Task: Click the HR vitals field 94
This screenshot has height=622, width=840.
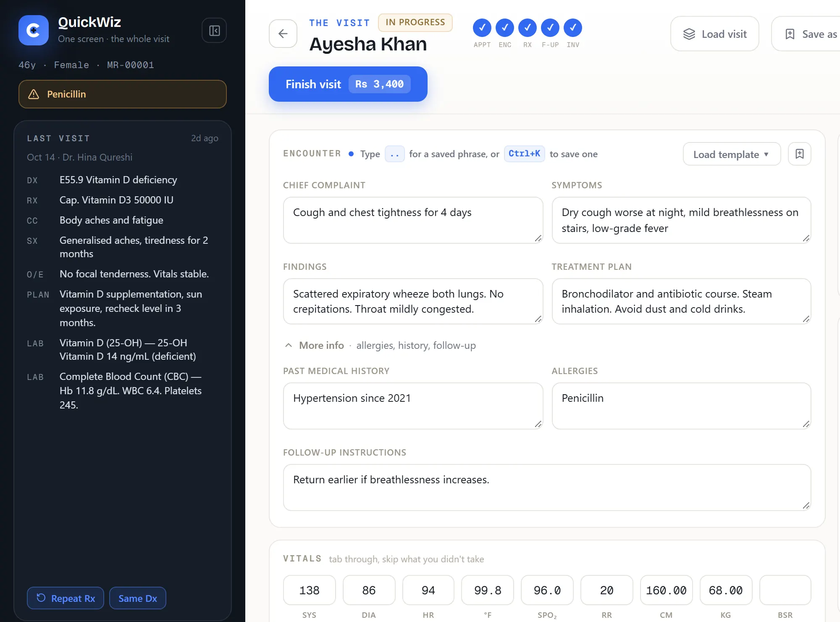Action: pyautogui.click(x=428, y=590)
